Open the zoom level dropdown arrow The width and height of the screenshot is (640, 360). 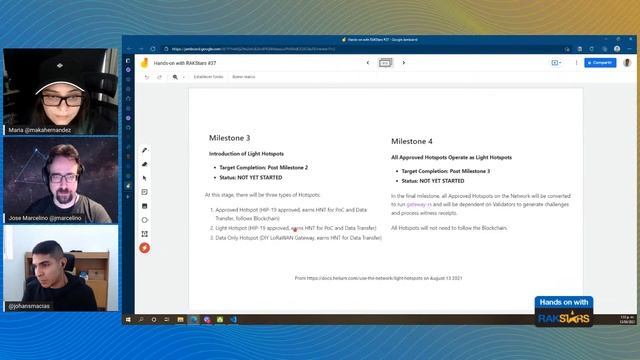coord(184,77)
